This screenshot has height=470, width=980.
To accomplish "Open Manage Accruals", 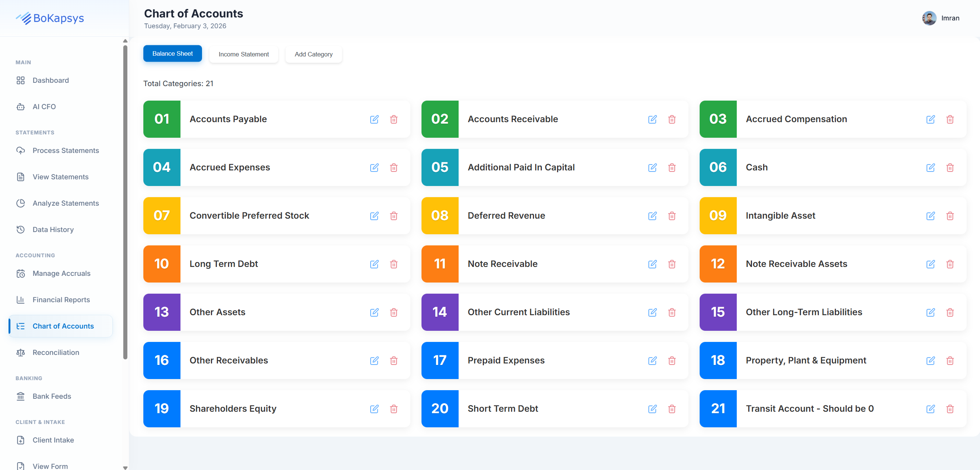I will [61, 273].
